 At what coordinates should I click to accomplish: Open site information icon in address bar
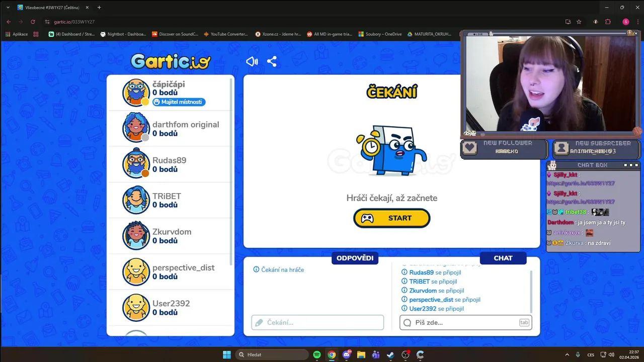coord(47,22)
